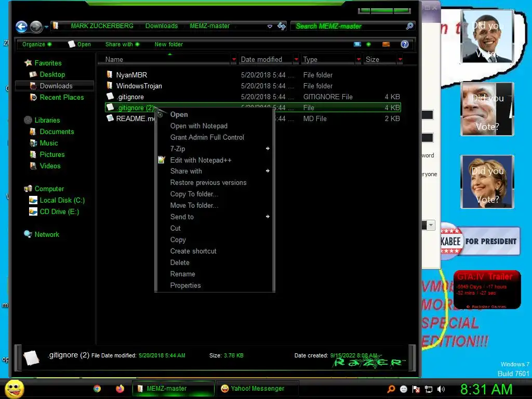Open Downloads in the navigation pane
532x399 pixels.
(x=54, y=86)
